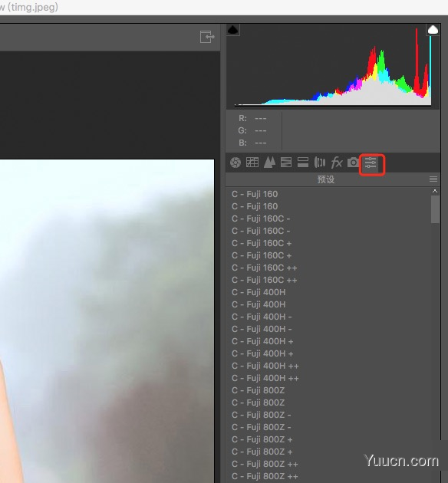The height and width of the screenshot is (483, 448).
Task: Apply the first 'C - Fuji 160' preset
Action: 255,194
